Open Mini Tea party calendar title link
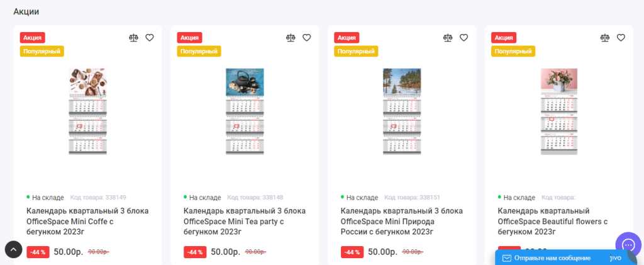Viewport: 644px width, 265px height. coord(245,221)
